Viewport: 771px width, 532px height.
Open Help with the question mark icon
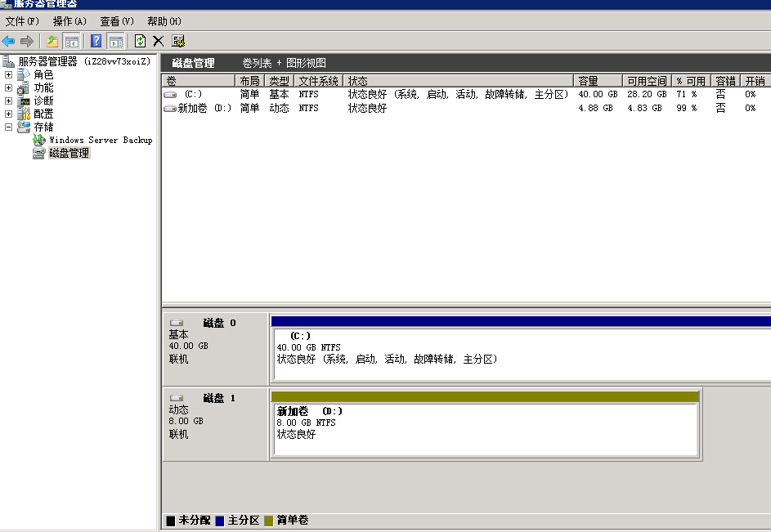click(96, 41)
